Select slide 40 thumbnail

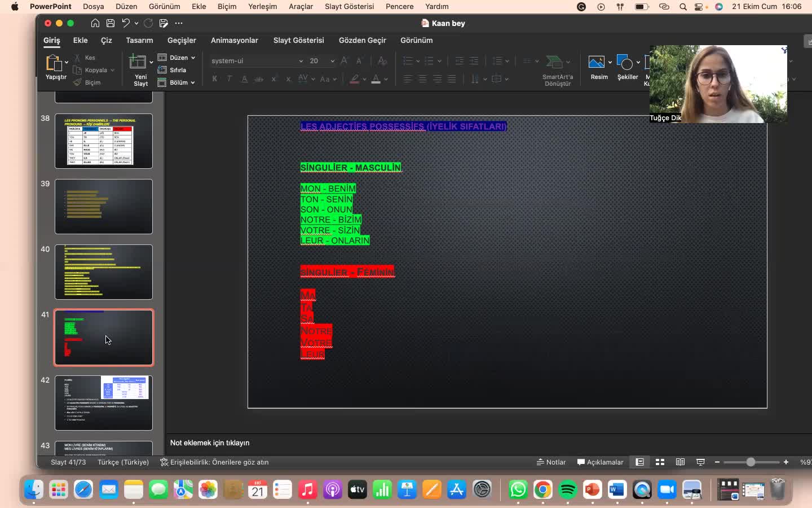104,272
